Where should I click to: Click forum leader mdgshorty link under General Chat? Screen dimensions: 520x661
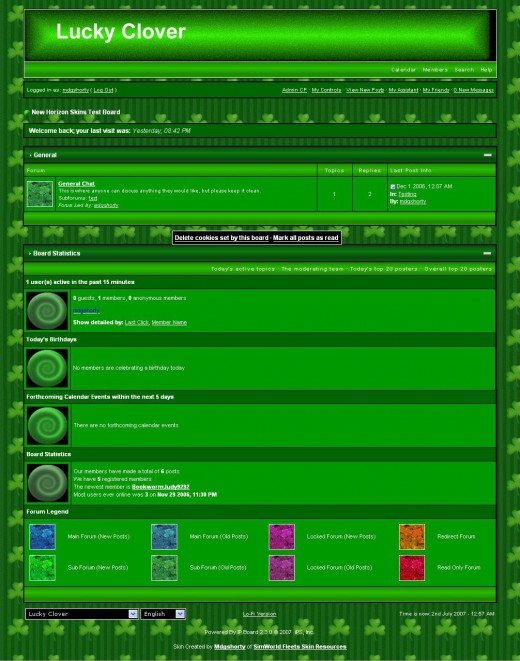click(106, 205)
